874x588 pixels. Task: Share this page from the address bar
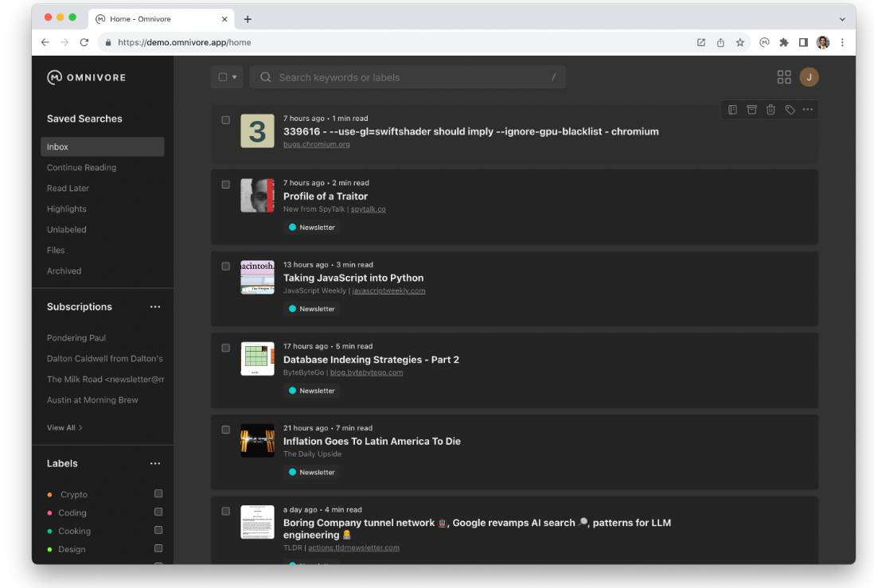720,42
